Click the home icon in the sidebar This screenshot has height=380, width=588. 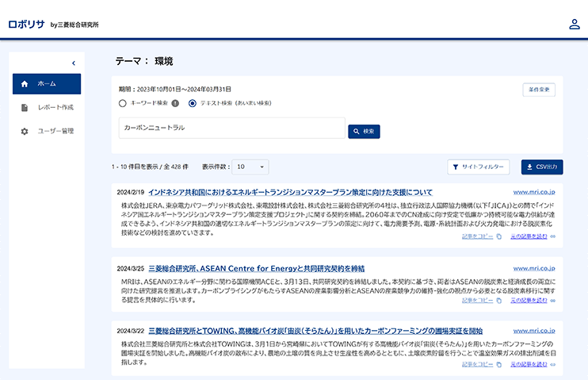(x=25, y=84)
